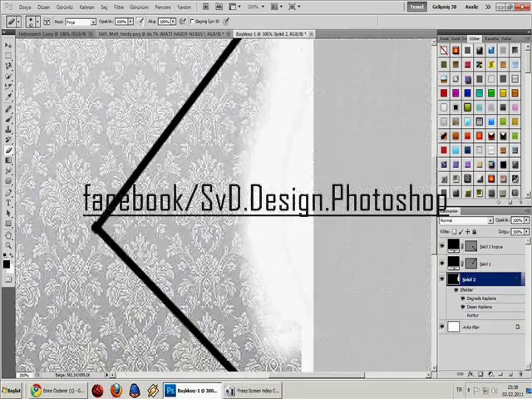Select the Zoom tool
Screen dimensions: 532x399
(x=8, y=245)
